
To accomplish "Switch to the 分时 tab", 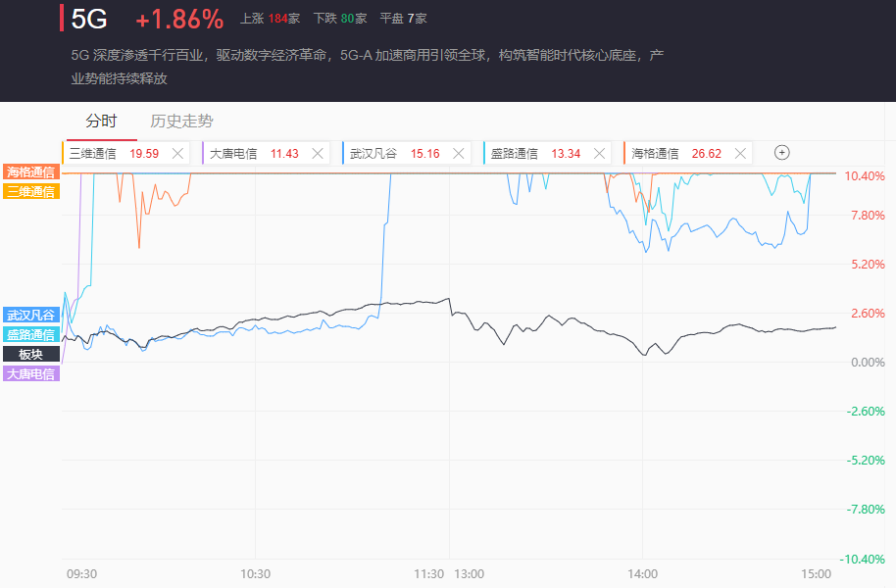I will point(101,122).
